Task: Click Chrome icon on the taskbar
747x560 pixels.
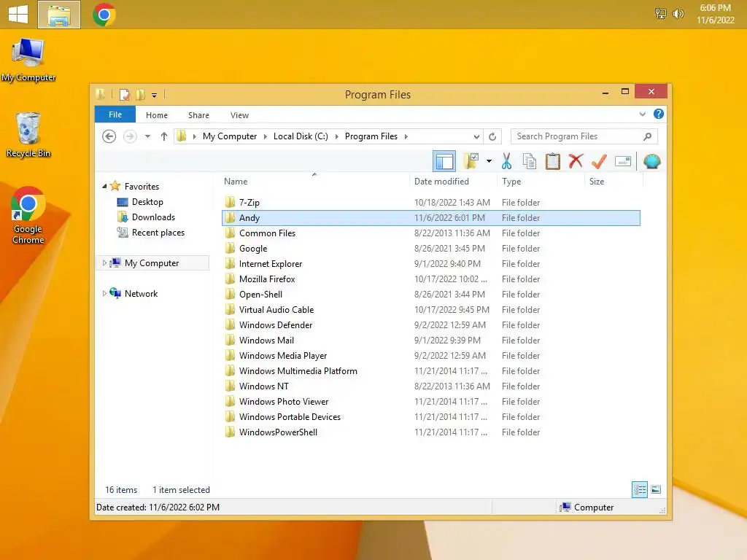Action: [104, 15]
